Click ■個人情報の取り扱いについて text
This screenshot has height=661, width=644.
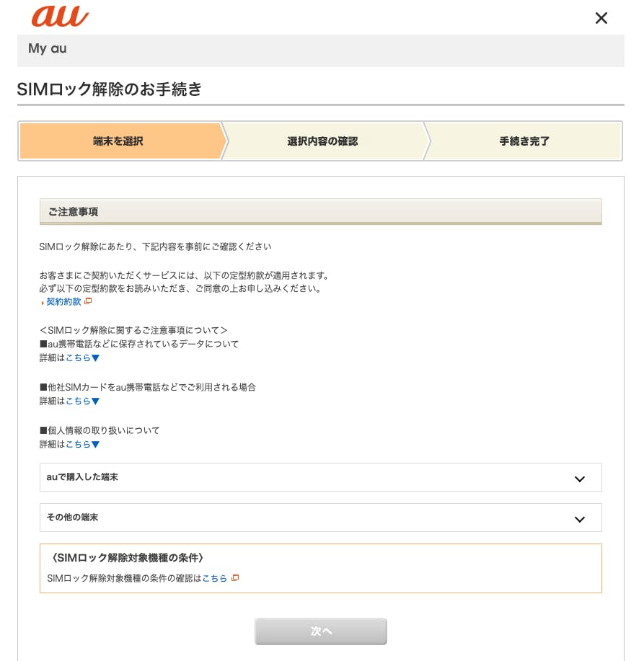coord(100,430)
